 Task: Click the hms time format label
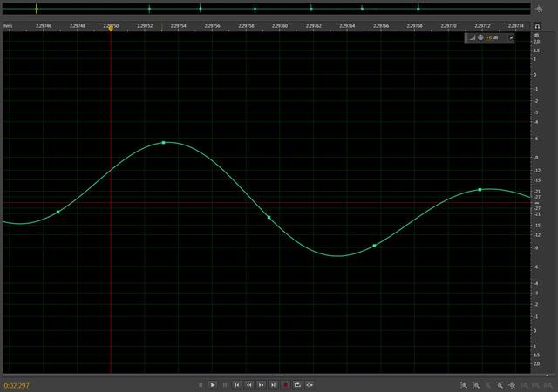coord(8,26)
